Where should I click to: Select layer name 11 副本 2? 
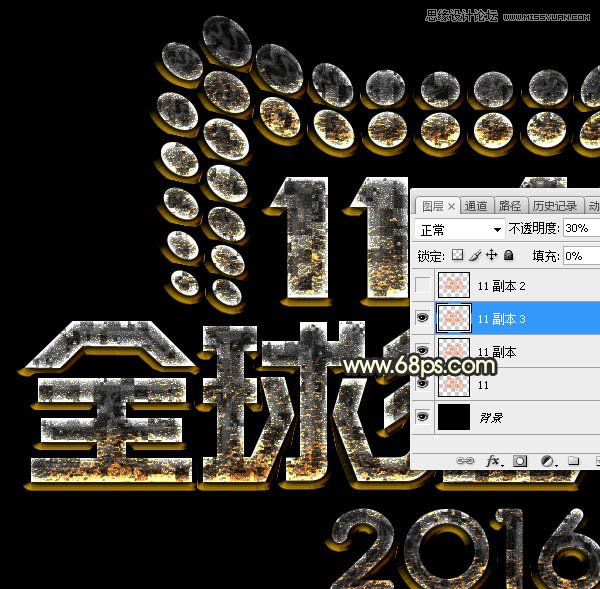tap(501, 286)
